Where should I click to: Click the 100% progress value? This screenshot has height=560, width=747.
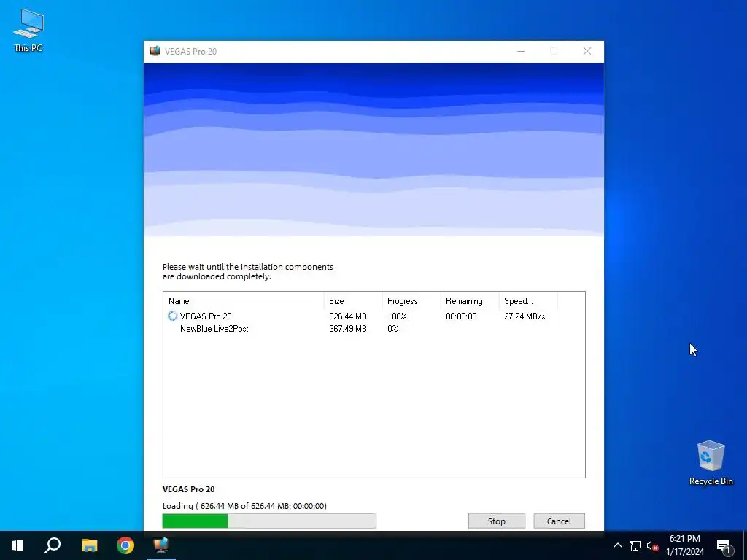pyautogui.click(x=397, y=316)
